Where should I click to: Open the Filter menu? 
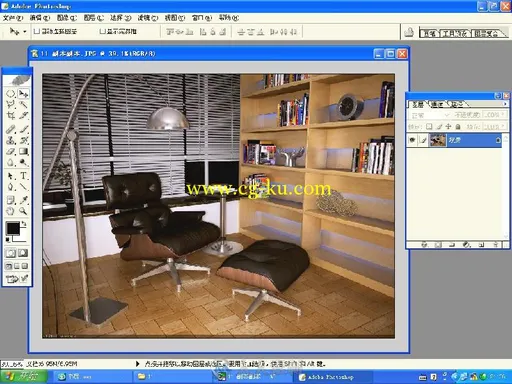(x=148, y=18)
